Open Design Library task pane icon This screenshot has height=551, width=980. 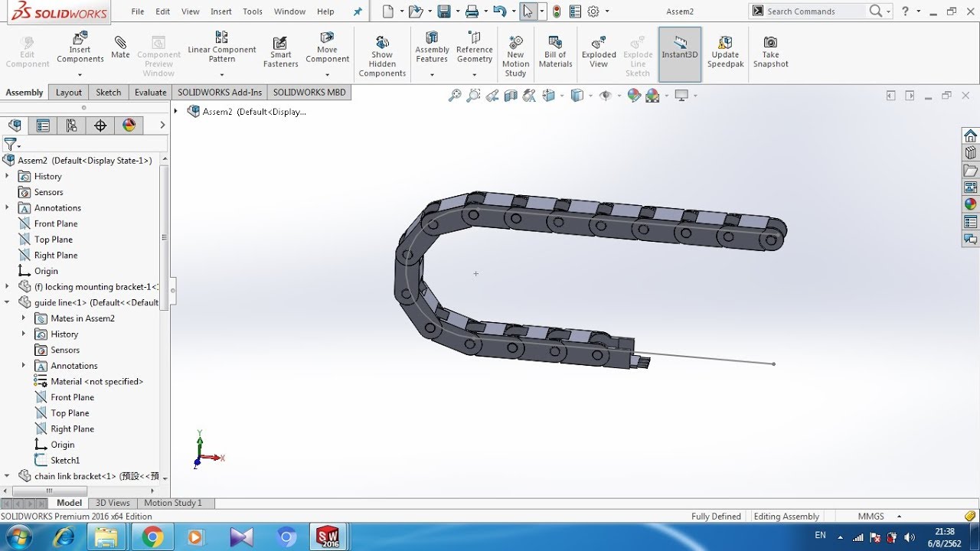[x=970, y=152]
